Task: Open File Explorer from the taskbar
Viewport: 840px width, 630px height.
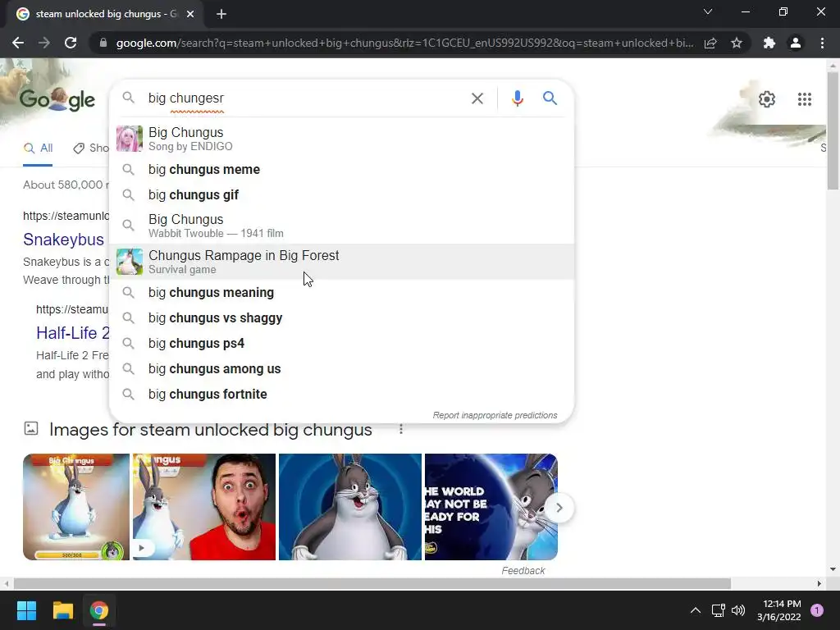Action: pos(62,610)
